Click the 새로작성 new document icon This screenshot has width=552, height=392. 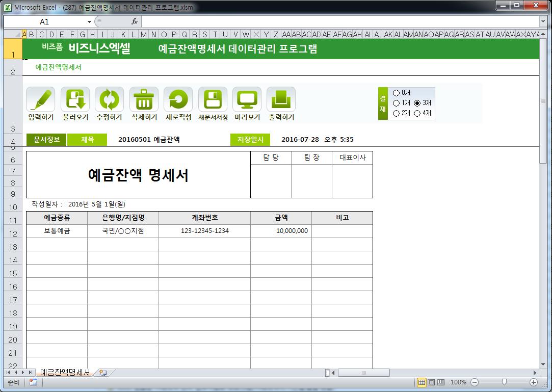click(178, 99)
